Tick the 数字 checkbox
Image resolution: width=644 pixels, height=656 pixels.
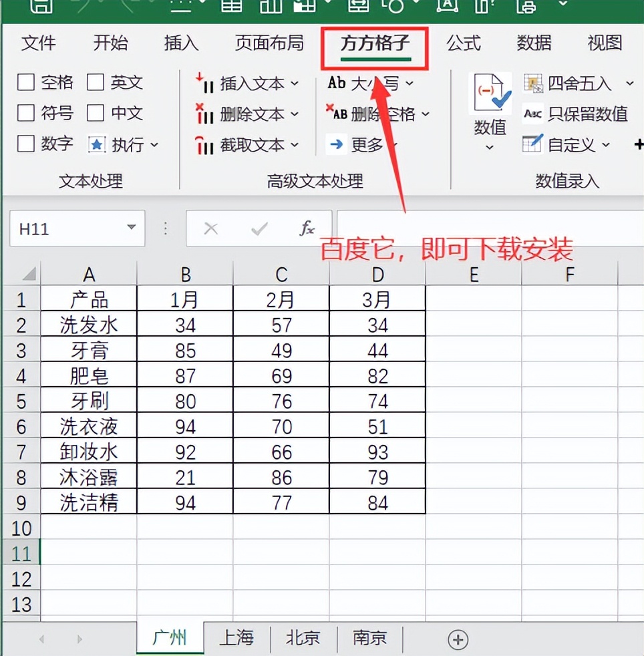(x=26, y=144)
